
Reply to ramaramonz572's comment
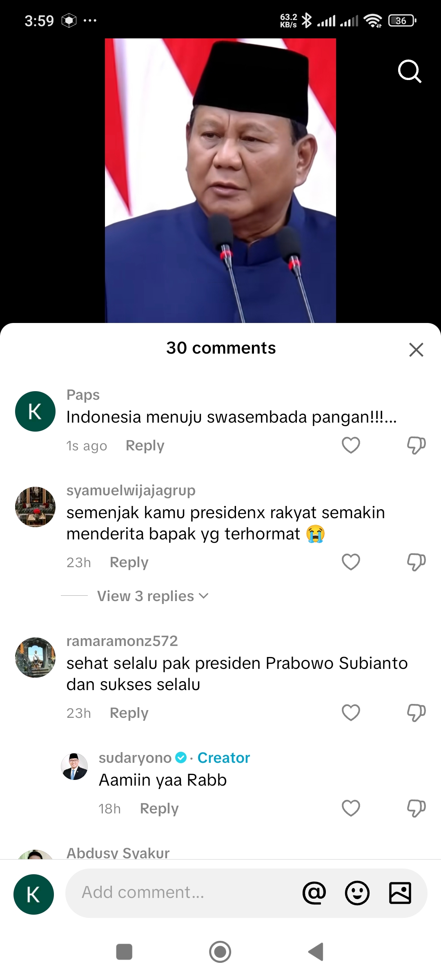pos(129,713)
